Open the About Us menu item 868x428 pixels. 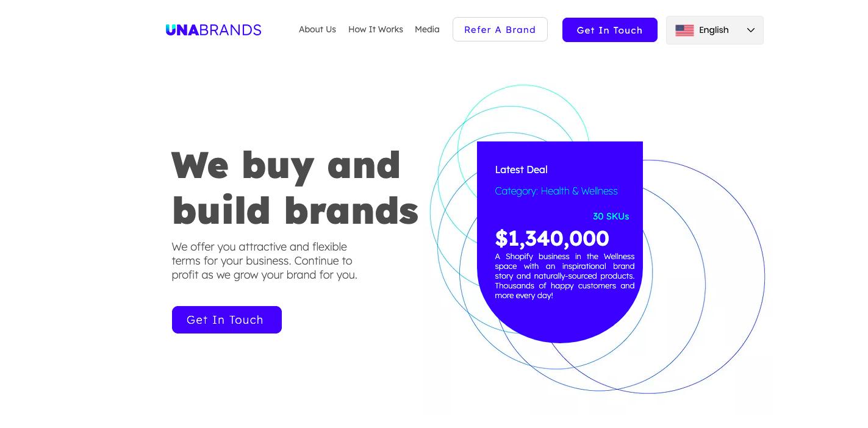(x=317, y=29)
